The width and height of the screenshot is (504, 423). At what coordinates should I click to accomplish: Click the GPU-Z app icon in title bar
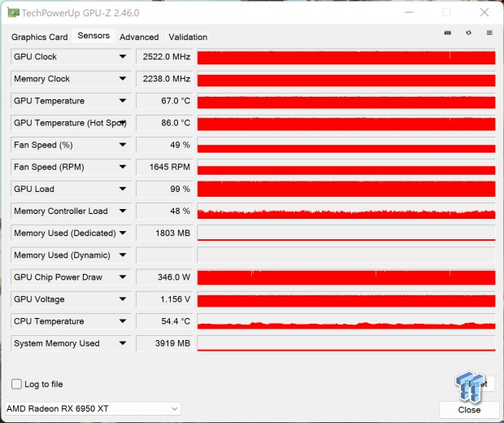point(13,13)
